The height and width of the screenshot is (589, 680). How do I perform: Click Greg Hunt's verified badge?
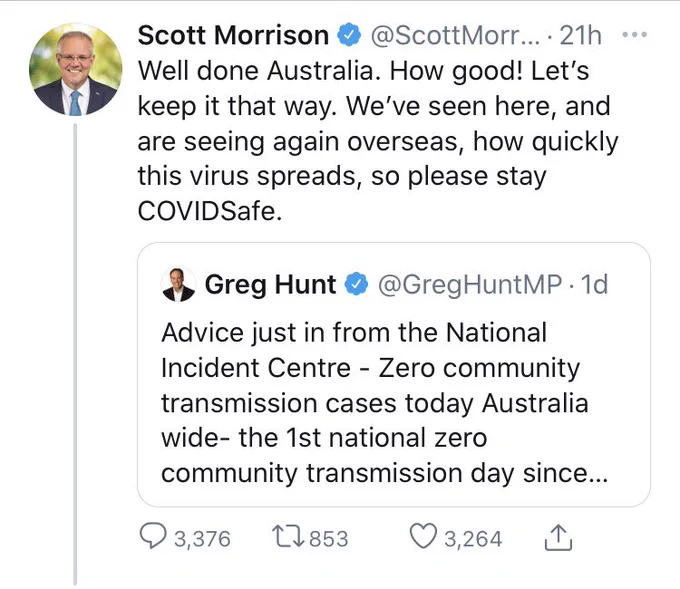point(356,284)
